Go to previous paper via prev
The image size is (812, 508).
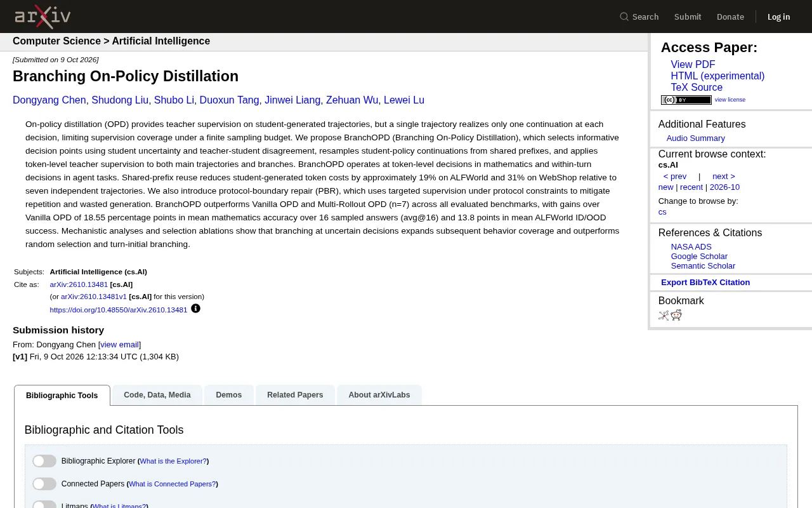675,177
